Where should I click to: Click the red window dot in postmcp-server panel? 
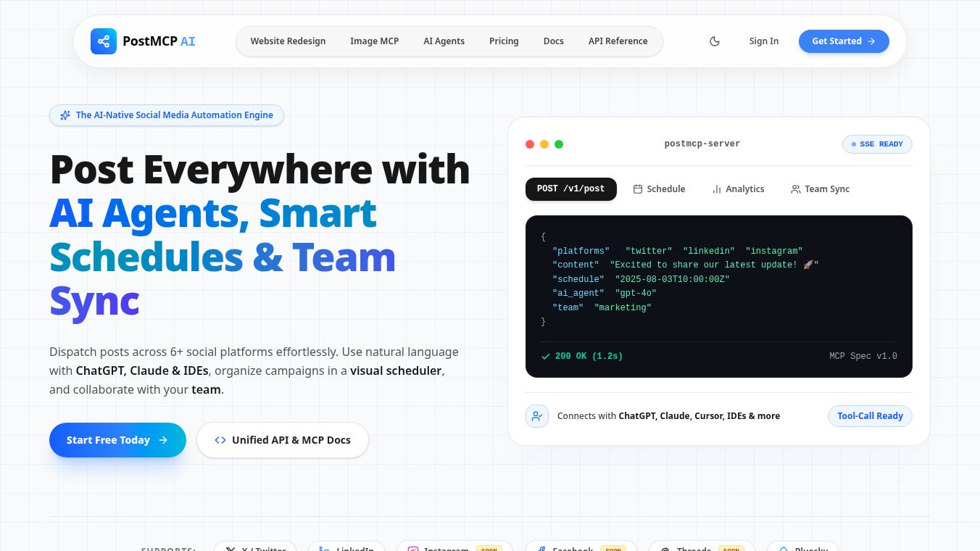pyautogui.click(x=530, y=144)
